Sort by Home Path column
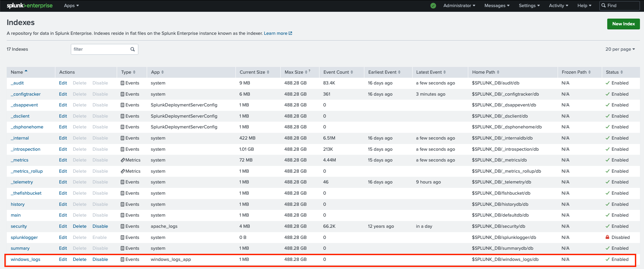 [x=485, y=72]
